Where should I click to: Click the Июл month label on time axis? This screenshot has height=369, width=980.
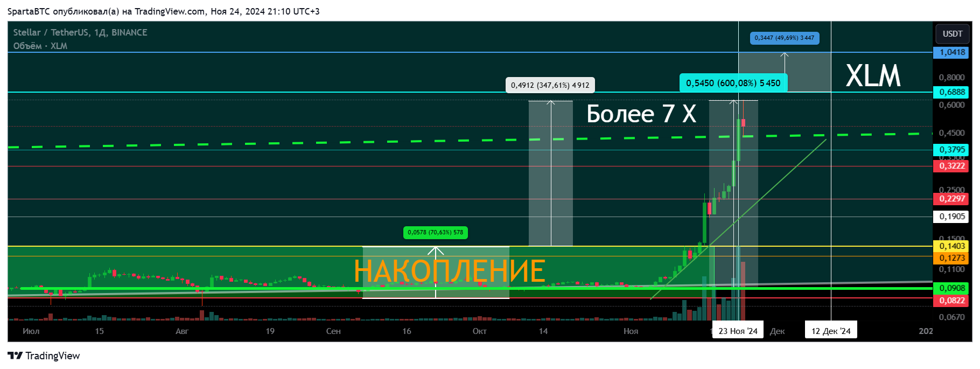31,331
